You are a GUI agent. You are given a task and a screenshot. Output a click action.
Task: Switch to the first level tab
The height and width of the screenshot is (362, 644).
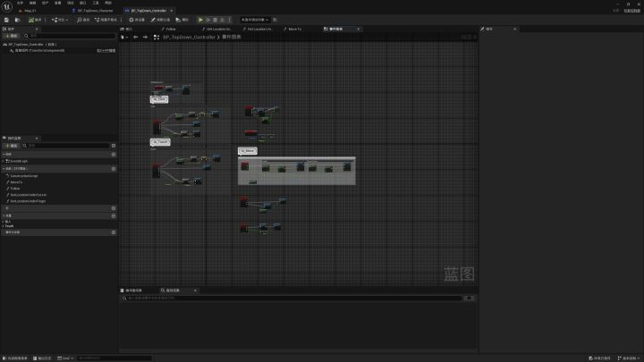pyautogui.click(x=30, y=11)
